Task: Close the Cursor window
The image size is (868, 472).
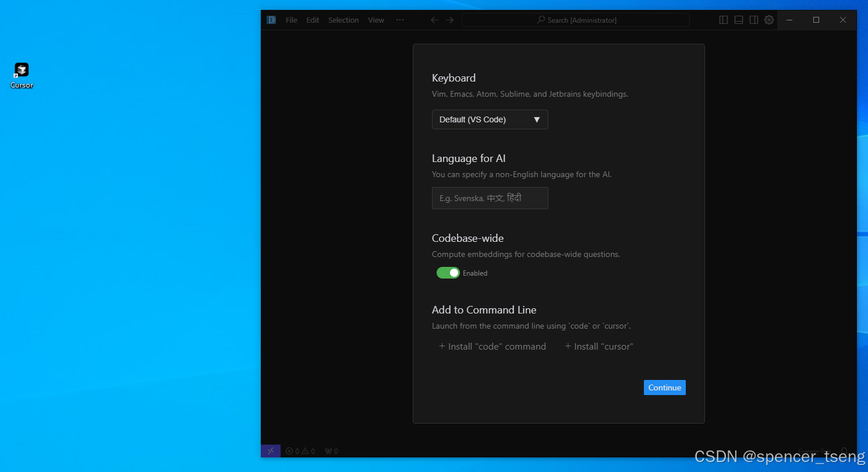Action: pyautogui.click(x=843, y=20)
